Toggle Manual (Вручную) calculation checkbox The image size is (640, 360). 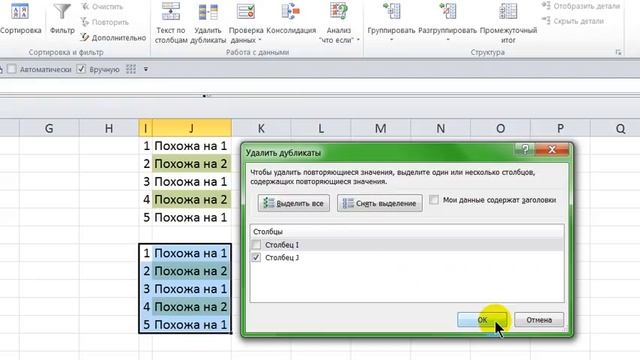pos(81,69)
